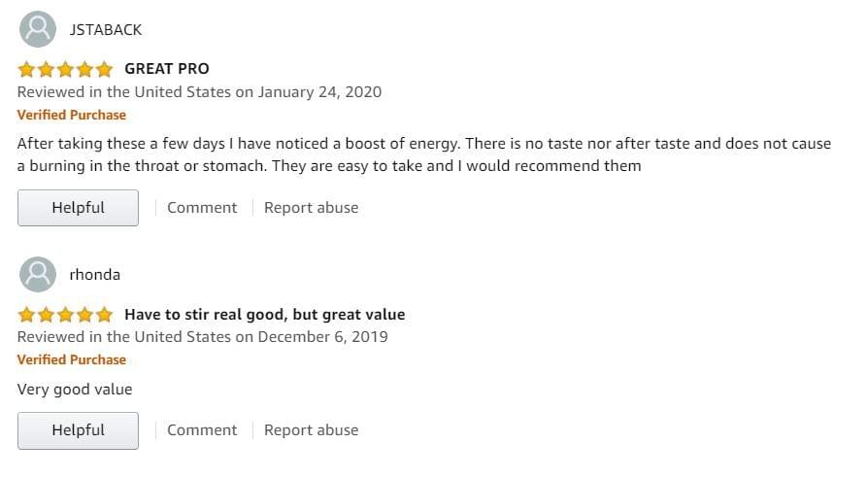Open Comment on rhonda's review
868x477 pixels.
tap(202, 430)
